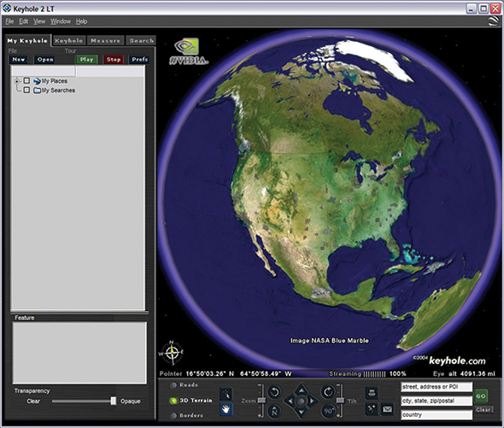Open the File menu
The width and height of the screenshot is (504, 428).
9,21
